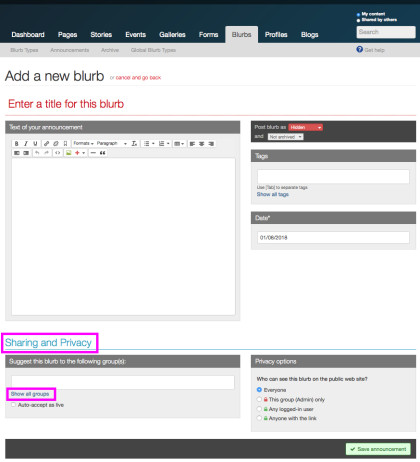Align text center

[x=202, y=144]
